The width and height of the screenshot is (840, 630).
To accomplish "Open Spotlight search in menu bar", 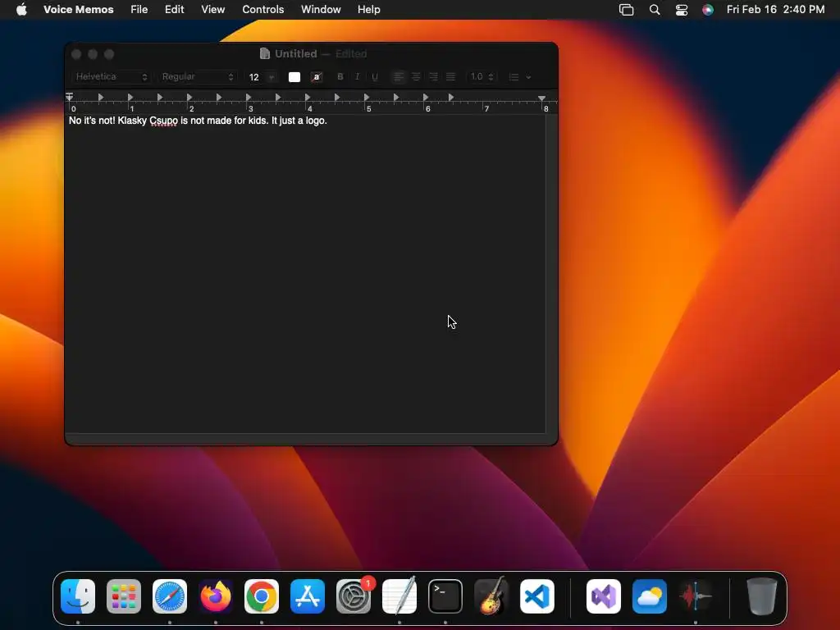I will pos(654,10).
